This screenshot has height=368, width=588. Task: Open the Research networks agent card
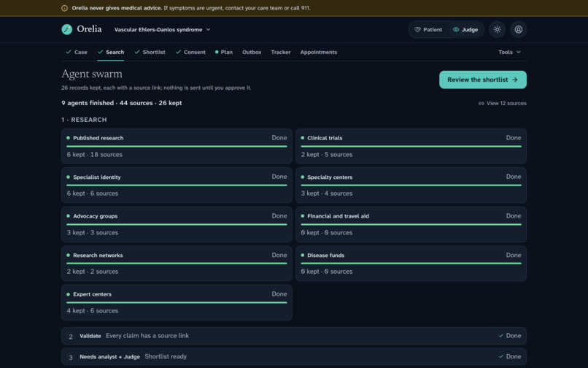click(177, 264)
